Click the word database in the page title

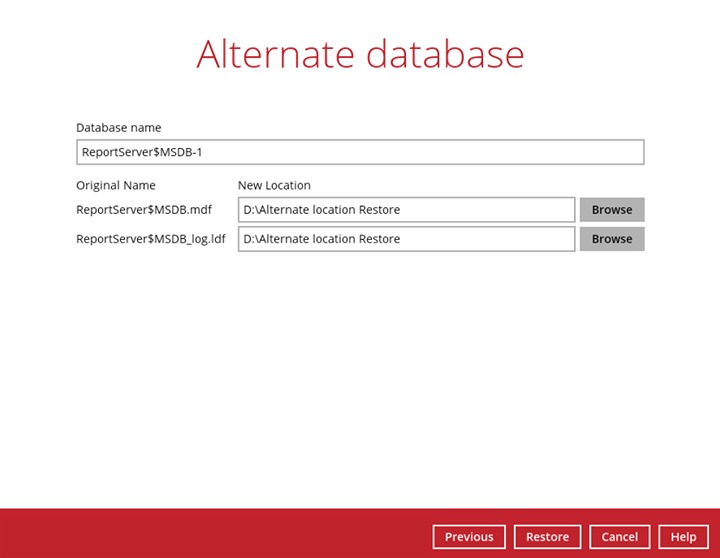[444, 54]
